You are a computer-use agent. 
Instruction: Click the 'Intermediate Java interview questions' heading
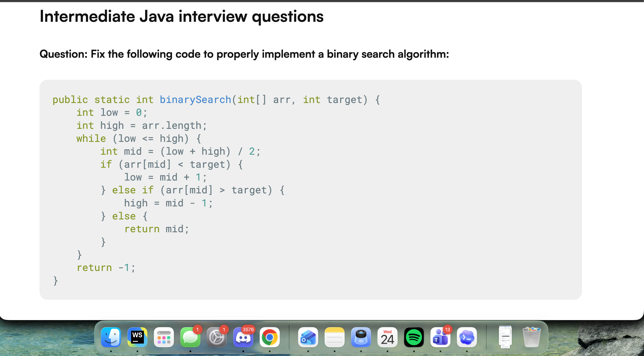(182, 16)
